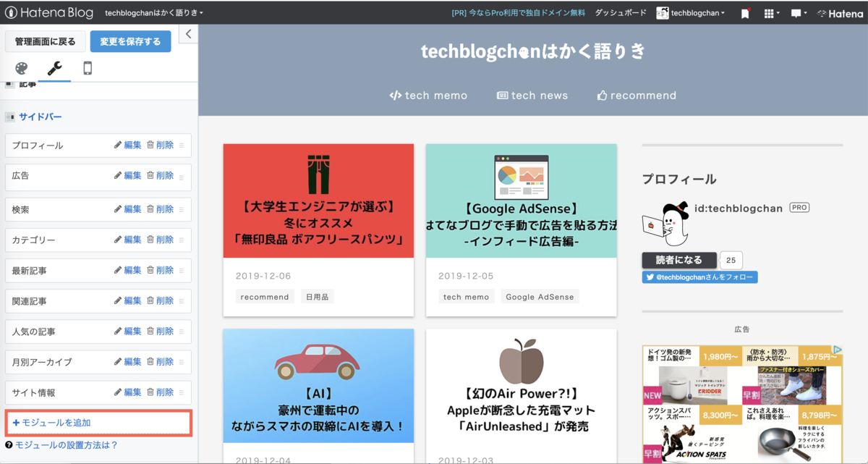Follow @techblogchan on Twitter button
Screen dimensions: 868x464
[700, 277]
